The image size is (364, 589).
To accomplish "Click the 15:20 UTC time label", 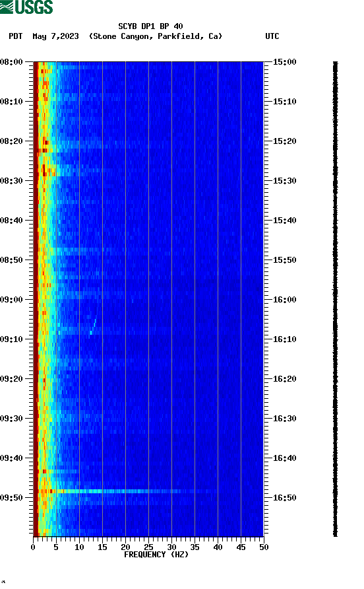I will click(x=284, y=141).
